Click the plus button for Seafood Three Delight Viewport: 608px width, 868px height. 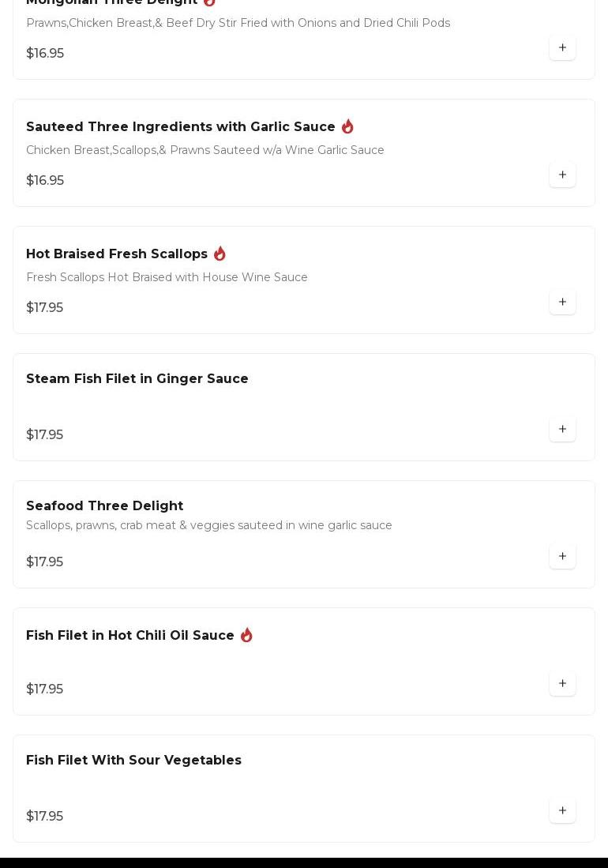point(562,556)
